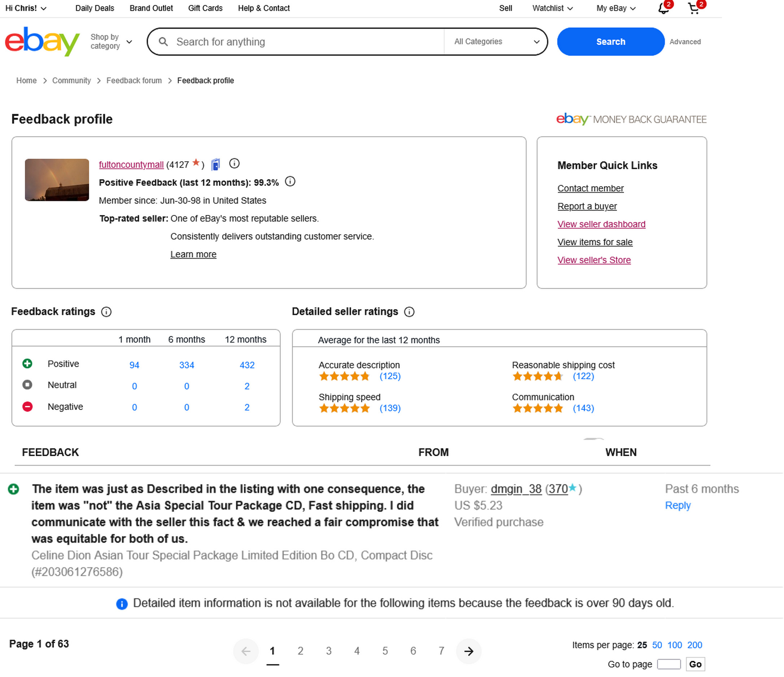Viewport: 784px width, 677px height.
Task: Click info icon next to Feedback ratings
Action: [x=106, y=312]
